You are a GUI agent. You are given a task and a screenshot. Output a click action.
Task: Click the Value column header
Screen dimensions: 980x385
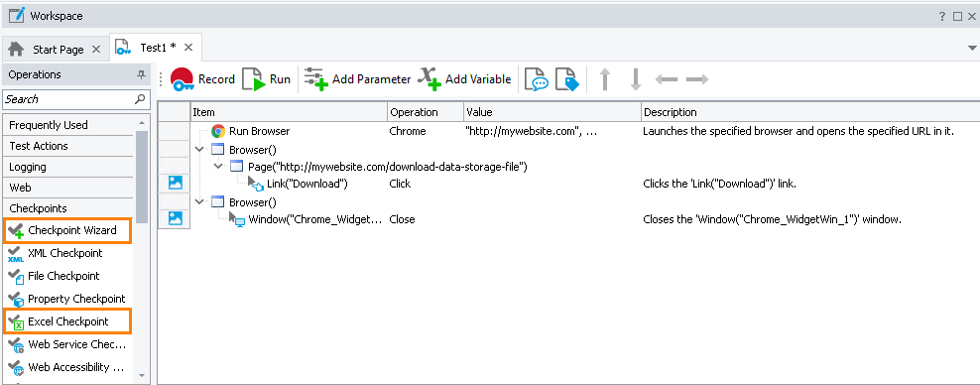coord(552,112)
